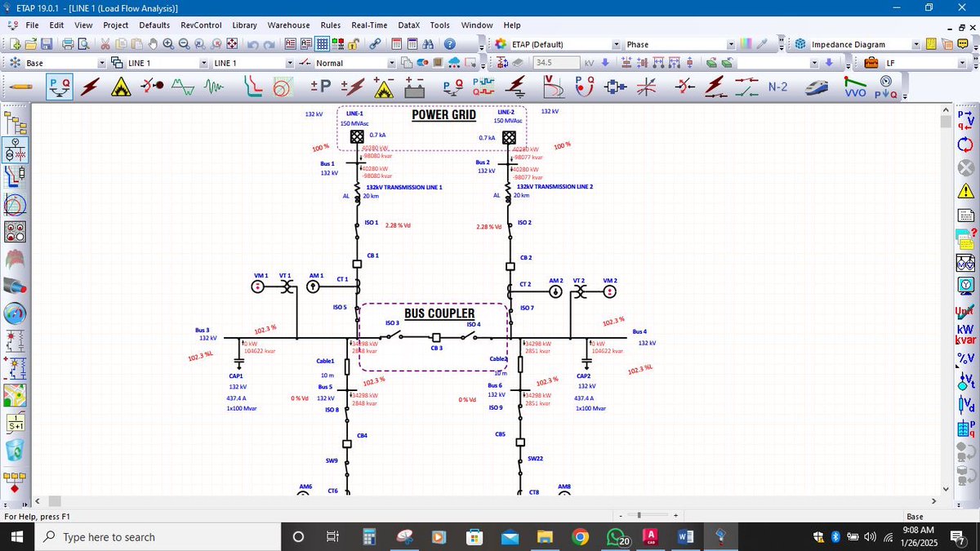
Task: Open the ETAP (Default) theme dropdown
Action: [x=617, y=44]
